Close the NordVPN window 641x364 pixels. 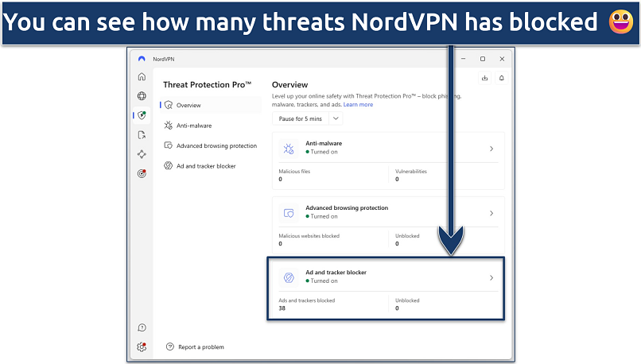click(x=502, y=59)
